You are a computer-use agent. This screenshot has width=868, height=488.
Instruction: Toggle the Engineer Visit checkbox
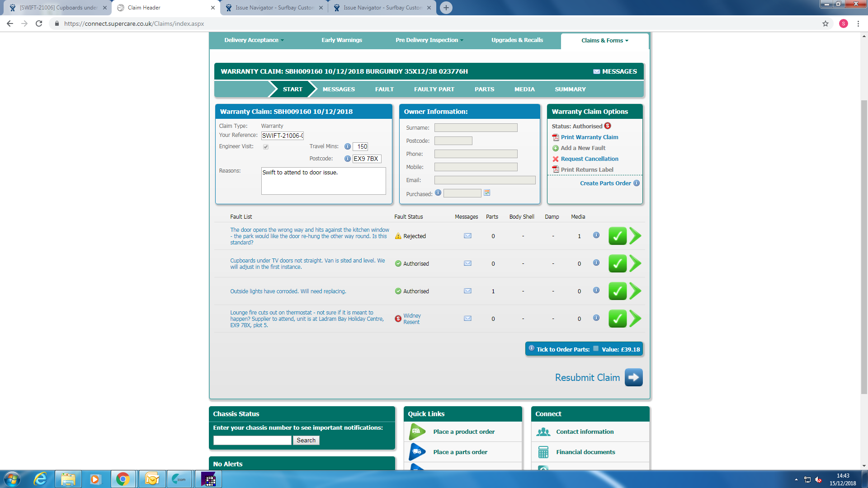266,147
